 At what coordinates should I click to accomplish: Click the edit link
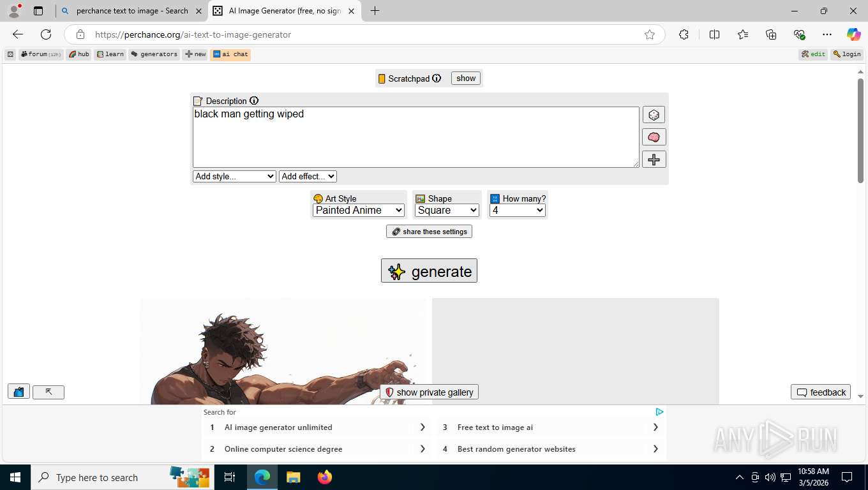814,54
